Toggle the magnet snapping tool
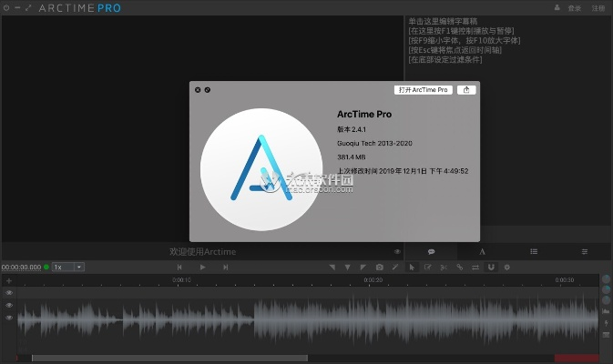 coord(491,268)
